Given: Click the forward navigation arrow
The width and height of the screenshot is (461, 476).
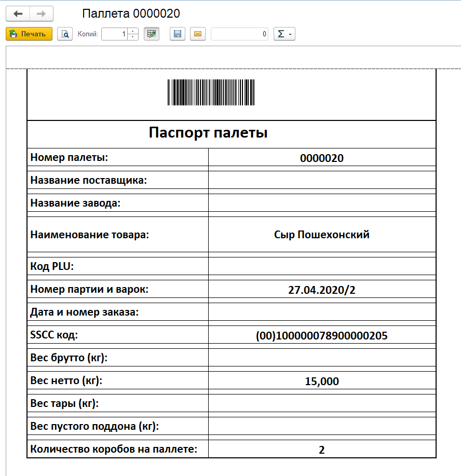Looking at the screenshot, I should pos(42,13).
